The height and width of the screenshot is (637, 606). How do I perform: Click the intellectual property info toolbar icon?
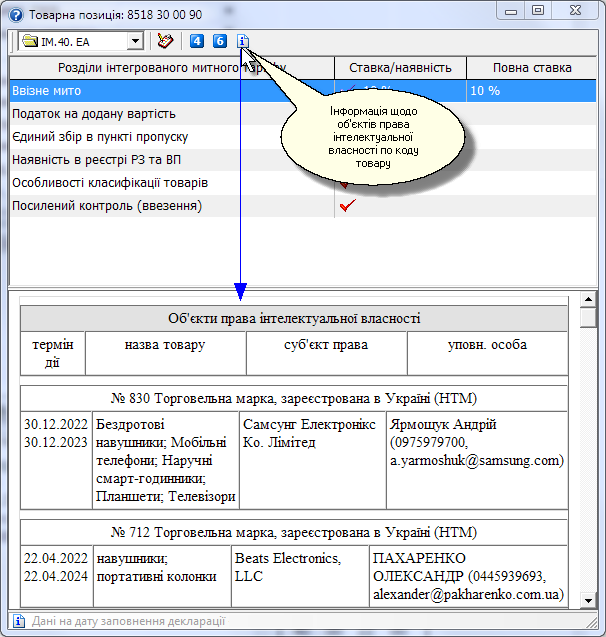pos(242,41)
